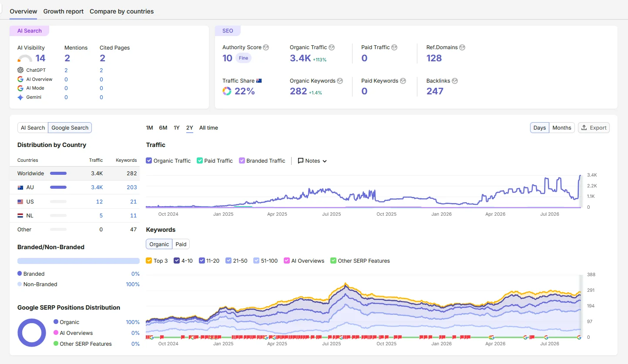This screenshot has width=628, height=364.
Task: Click the Google SERP Positions donut chart
Action: [x=32, y=333]
